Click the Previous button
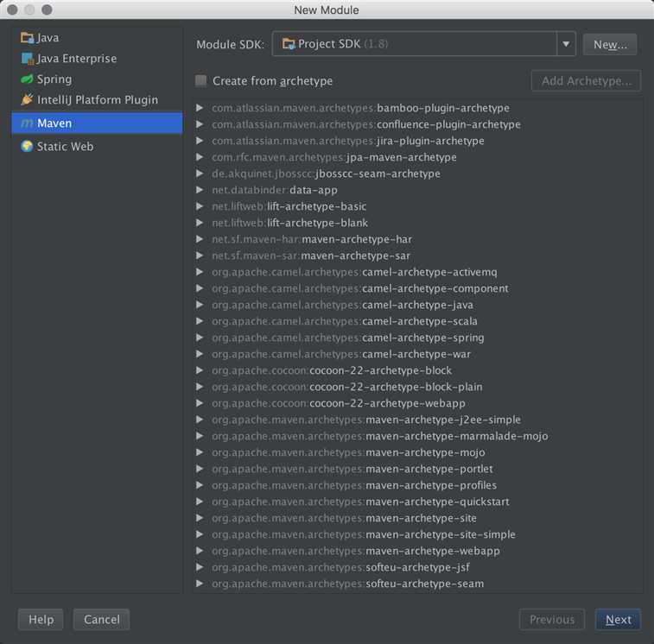The image size is (654, 644). 552,620
